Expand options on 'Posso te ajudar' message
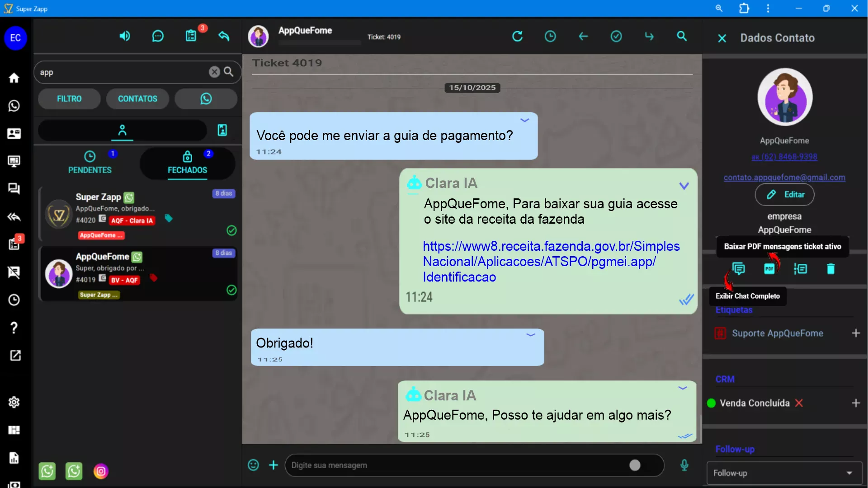Image resolution: width=868 pixels, height=488 pixels. coord(683,388)
